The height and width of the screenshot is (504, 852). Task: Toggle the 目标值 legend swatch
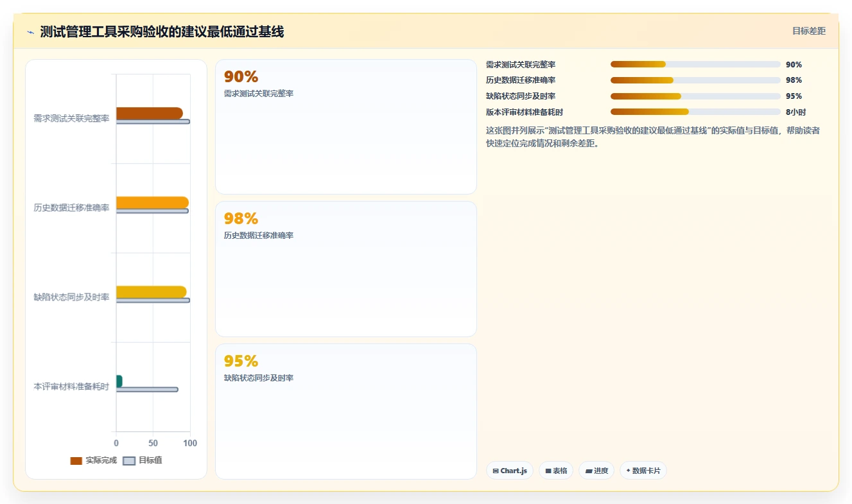tap(129, 460)
